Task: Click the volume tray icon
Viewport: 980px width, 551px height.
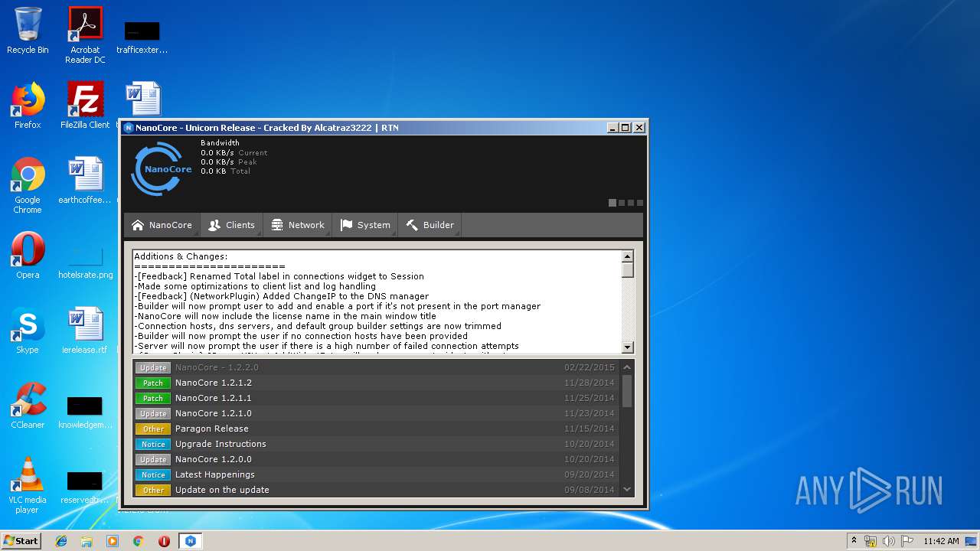Action: point(888,541)
